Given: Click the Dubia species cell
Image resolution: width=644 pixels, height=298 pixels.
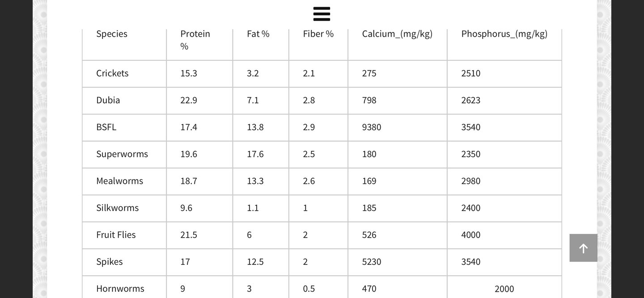Looking at the screenshot, I should point(108,100).
